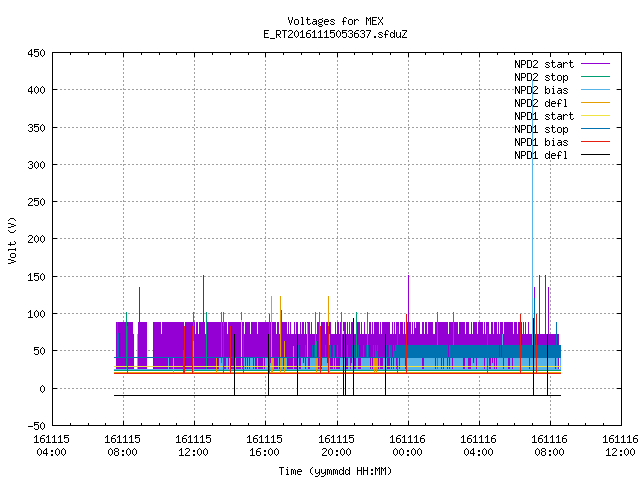Click the chart title Voltages for MEX

coord(335,21)
